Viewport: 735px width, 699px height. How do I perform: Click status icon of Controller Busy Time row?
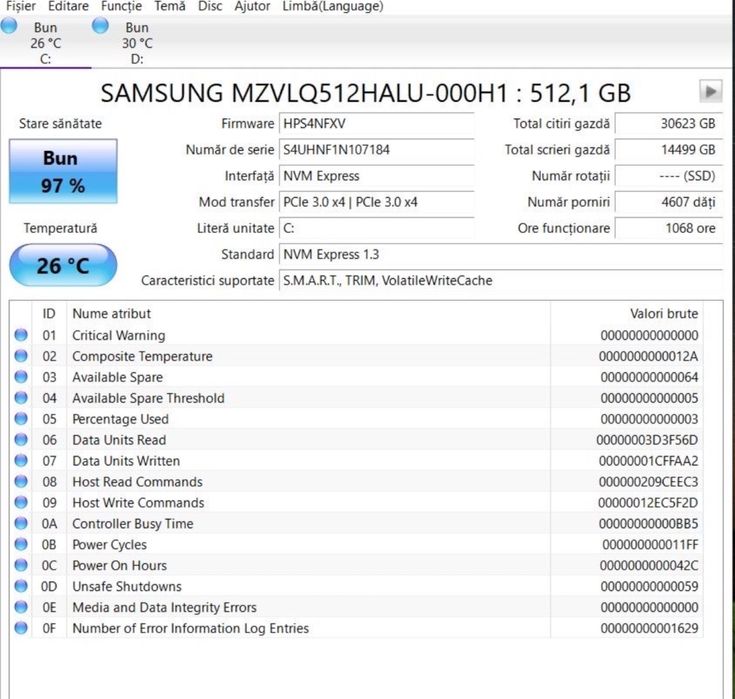tap(21, 523)
